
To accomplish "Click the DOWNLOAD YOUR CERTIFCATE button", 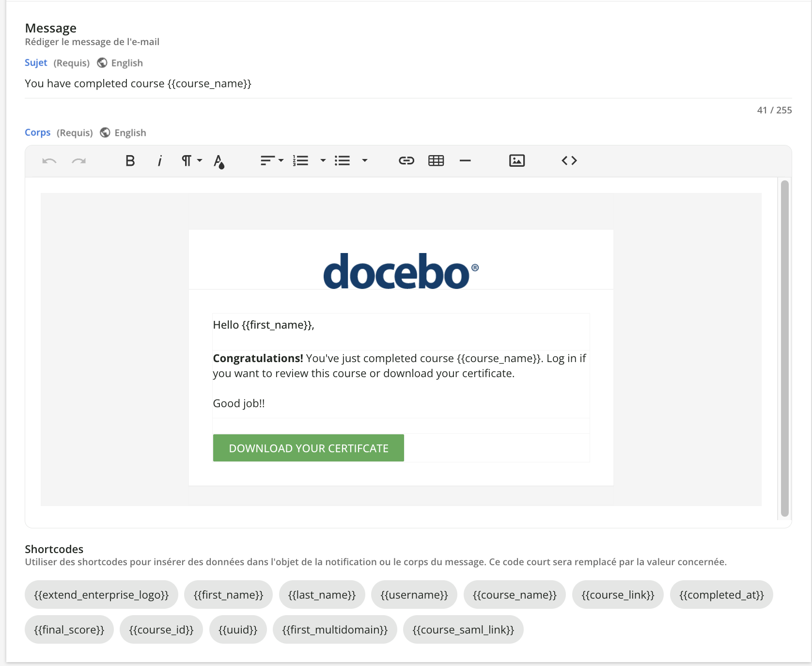I will [308, 448].
